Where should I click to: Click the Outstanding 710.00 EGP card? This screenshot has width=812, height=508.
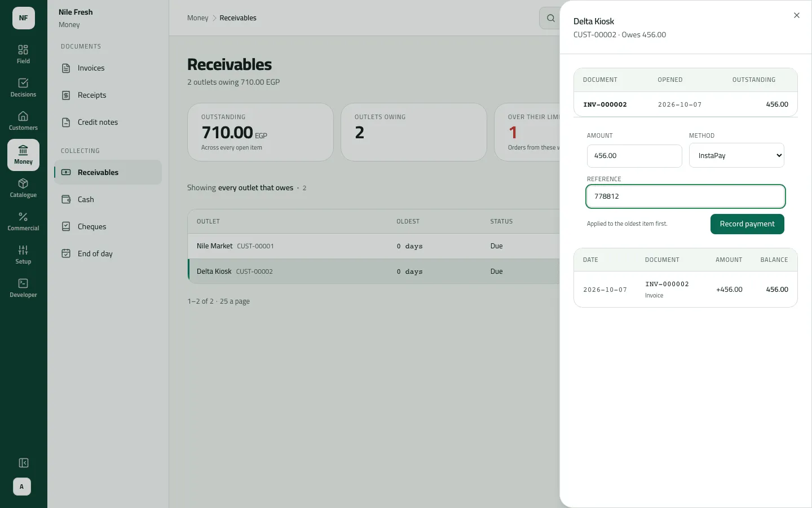[261, 132]
